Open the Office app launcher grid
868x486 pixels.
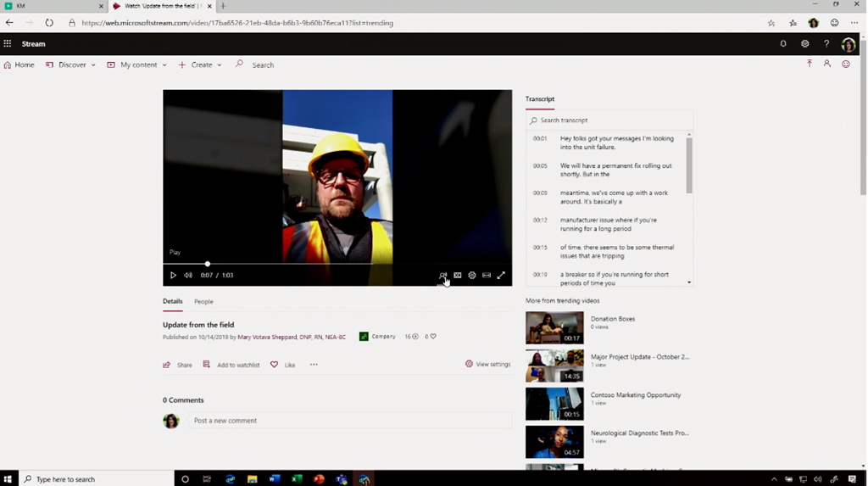tap(8, 44)
